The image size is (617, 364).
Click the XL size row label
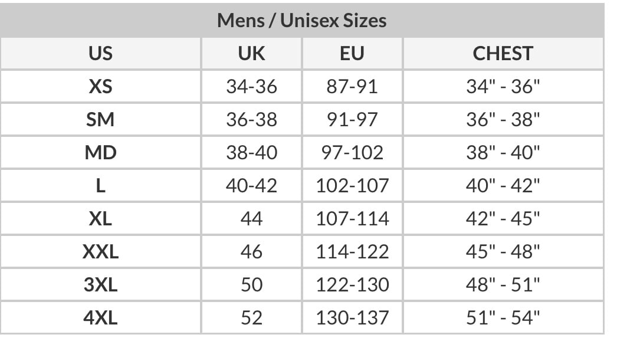click(x=100, y=219)
